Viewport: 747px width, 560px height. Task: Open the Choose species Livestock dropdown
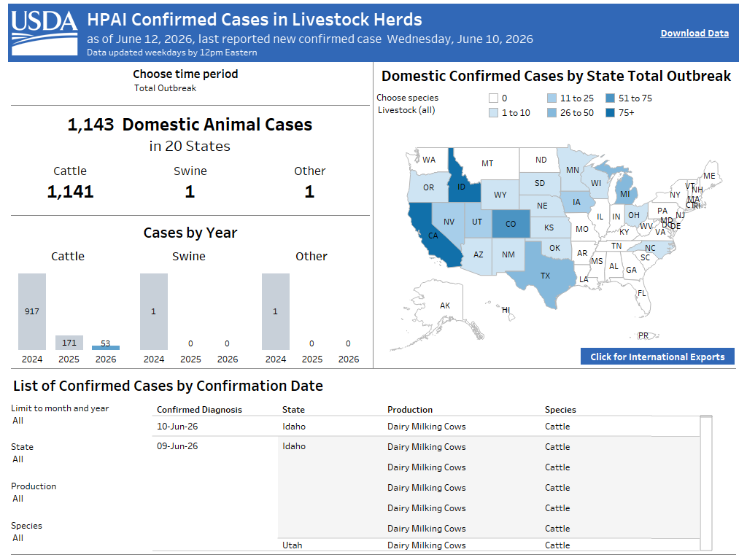click(x=406, y=110)
